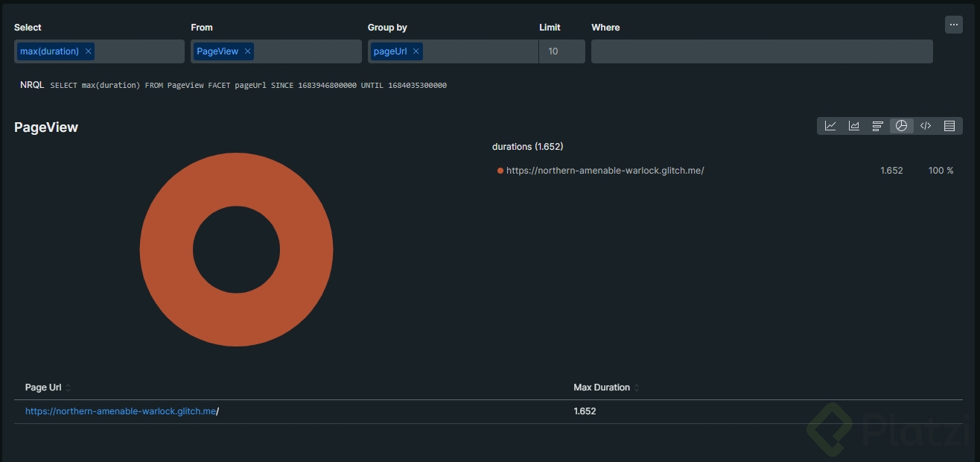This screenshot has height=462, width=980.
Task: Click the 1.652 value in the table
Action: pos(585,411)
